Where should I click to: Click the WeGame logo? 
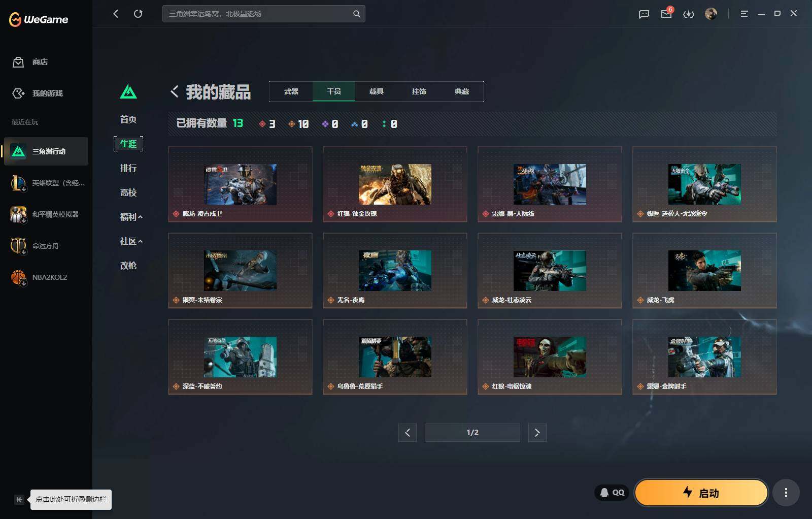(x=39, y=19)
